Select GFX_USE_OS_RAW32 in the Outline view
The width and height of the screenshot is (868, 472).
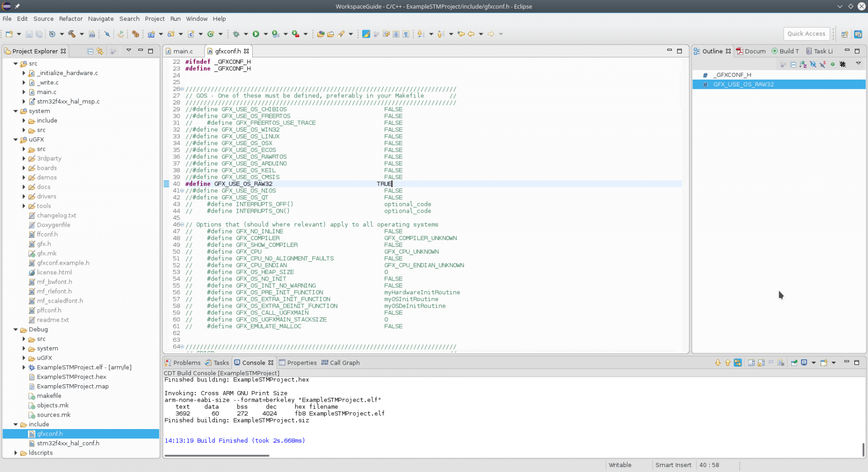point(743,84)
